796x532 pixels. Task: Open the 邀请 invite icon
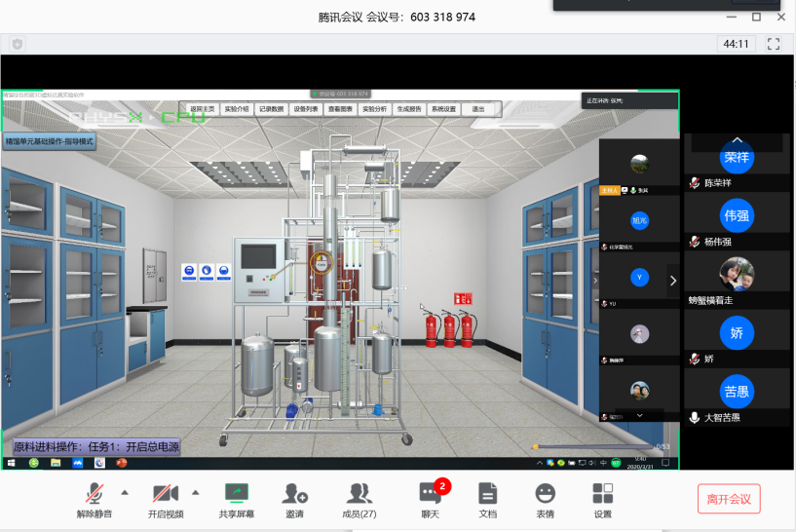tap(294, 499)
